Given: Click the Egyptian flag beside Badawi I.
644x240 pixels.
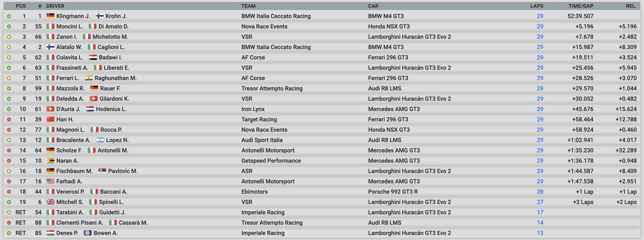Looking at the screenshot, I should click(93, 57).
